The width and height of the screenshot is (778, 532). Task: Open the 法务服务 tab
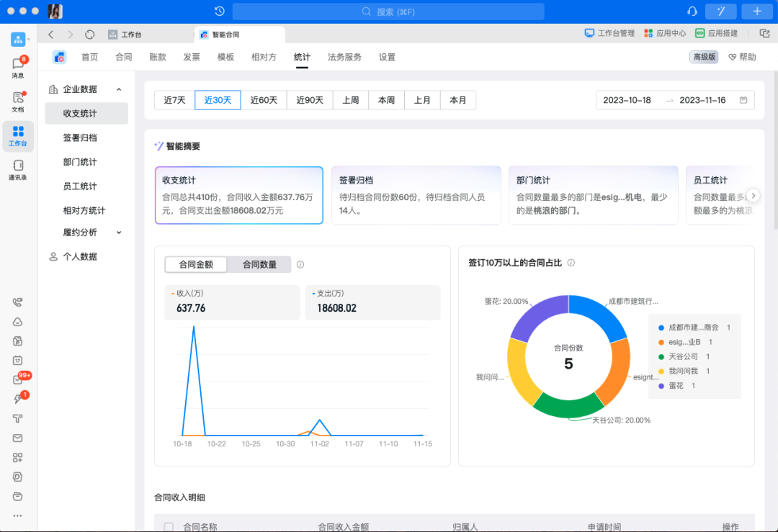[x=344, y=57]
